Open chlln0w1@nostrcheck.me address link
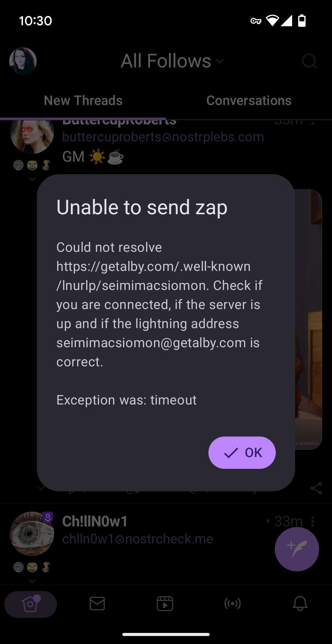332x644 pixels. (x=138, y=539)
